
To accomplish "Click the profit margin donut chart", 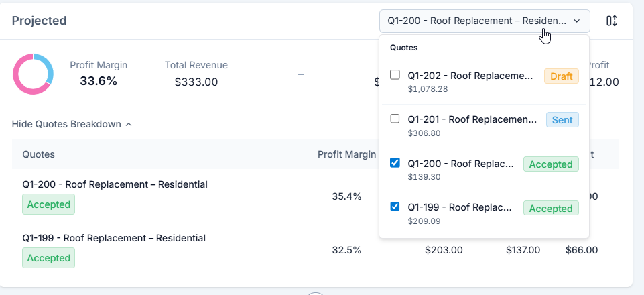I will [x=33, y=73].
